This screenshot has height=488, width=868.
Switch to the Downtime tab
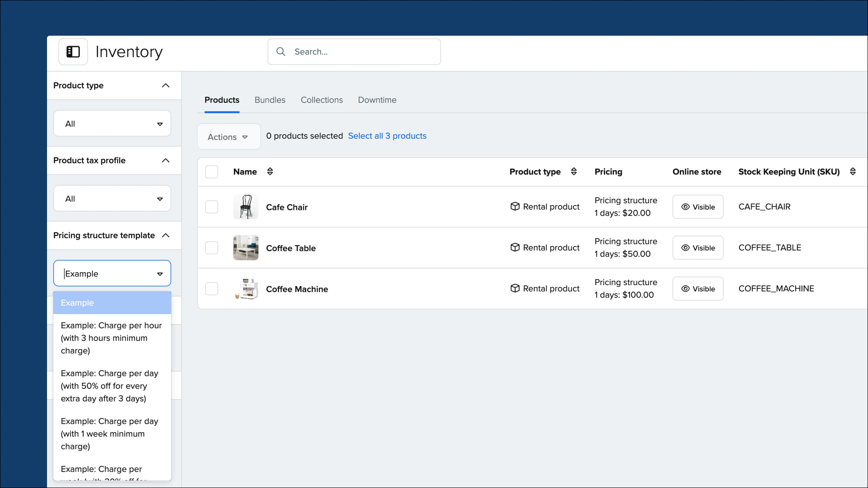click(x=377, y=100)
